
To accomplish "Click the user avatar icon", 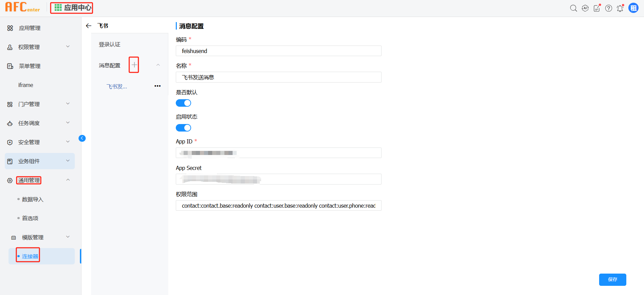I will (x=633, y=8).
